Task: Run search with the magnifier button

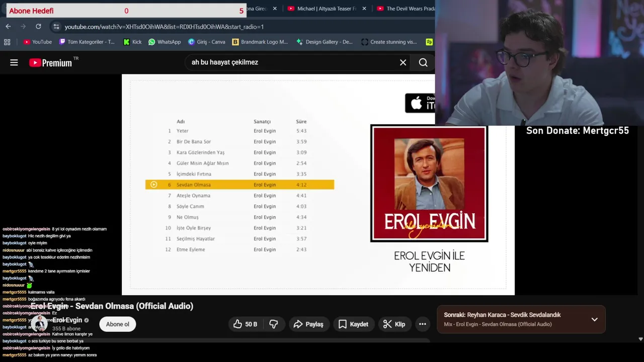Action: 423,62
